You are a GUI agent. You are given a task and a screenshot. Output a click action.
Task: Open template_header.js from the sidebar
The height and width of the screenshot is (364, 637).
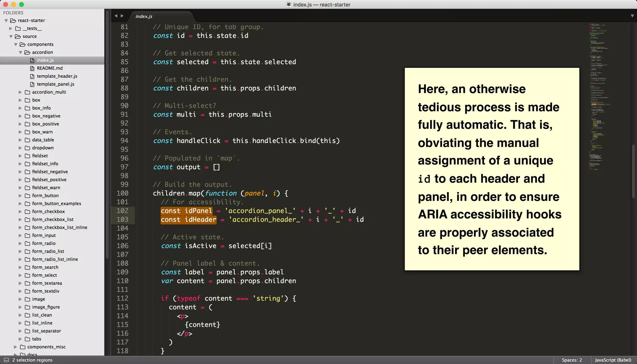(57, 76)
